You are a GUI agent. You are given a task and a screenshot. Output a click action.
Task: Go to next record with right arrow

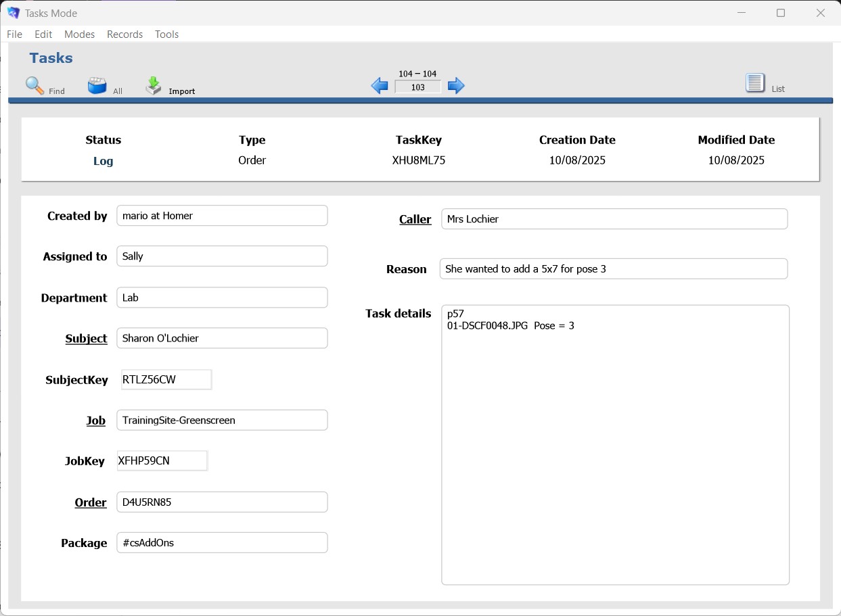[457, 86]
